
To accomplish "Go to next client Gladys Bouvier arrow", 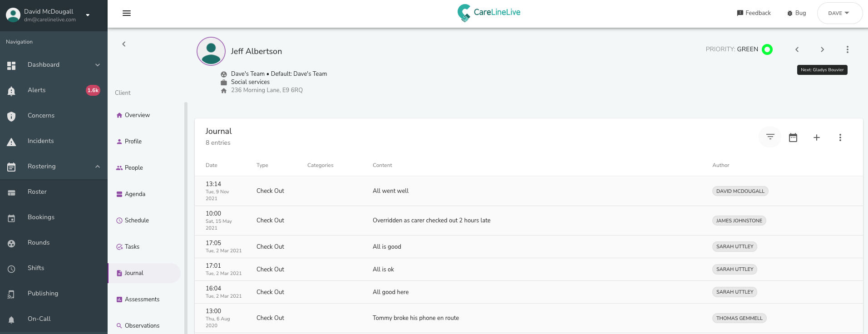I will [x=822, y=49].
